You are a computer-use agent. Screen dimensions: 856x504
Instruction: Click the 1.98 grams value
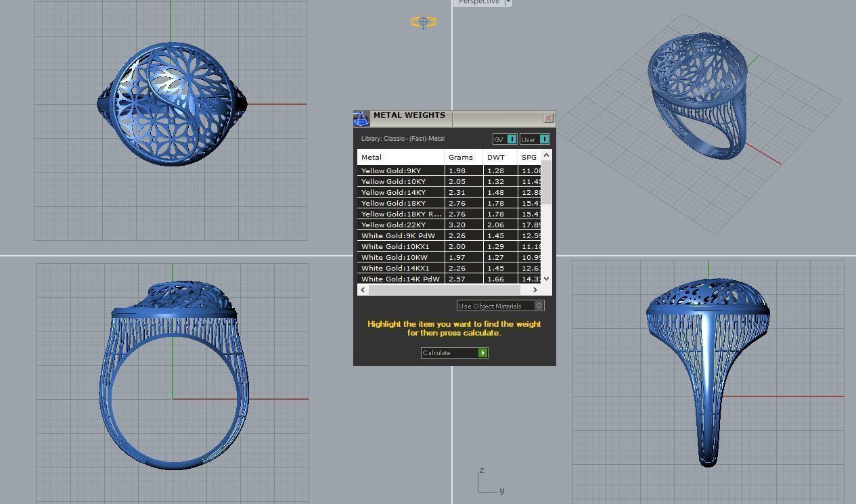coord(457,171)
